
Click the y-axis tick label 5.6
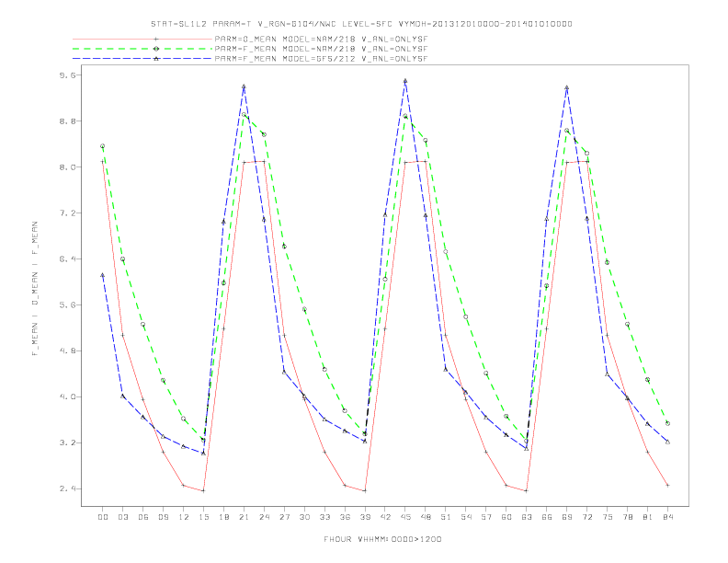69,304
